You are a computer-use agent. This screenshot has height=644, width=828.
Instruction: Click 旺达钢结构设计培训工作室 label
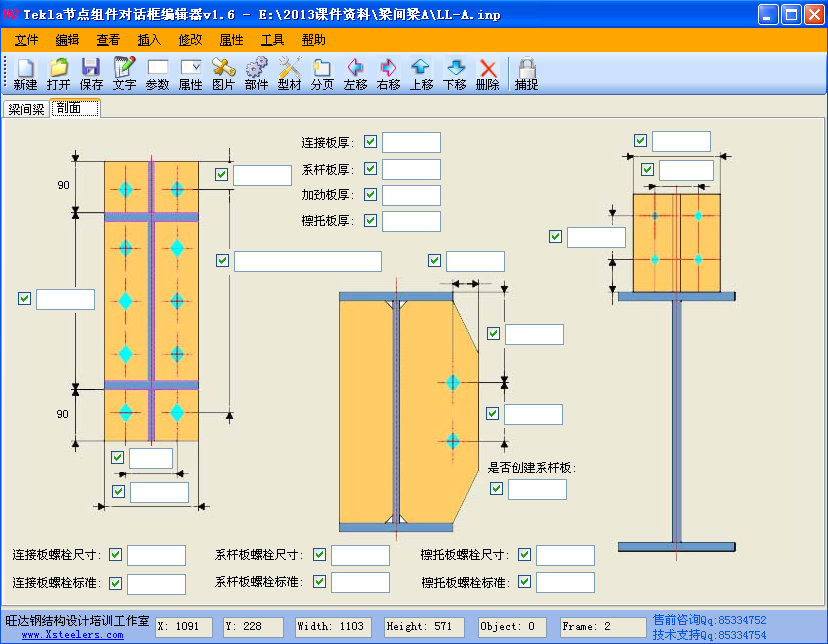point(77,621)
